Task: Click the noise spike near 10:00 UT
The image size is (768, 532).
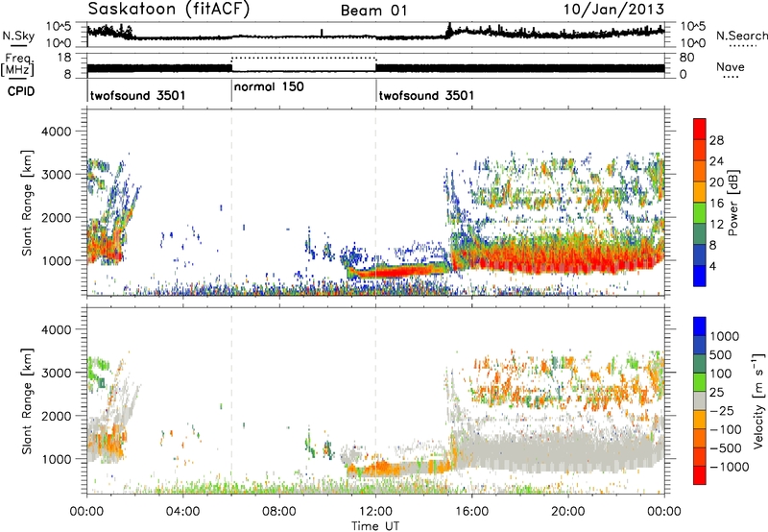Action: [322, 33]
